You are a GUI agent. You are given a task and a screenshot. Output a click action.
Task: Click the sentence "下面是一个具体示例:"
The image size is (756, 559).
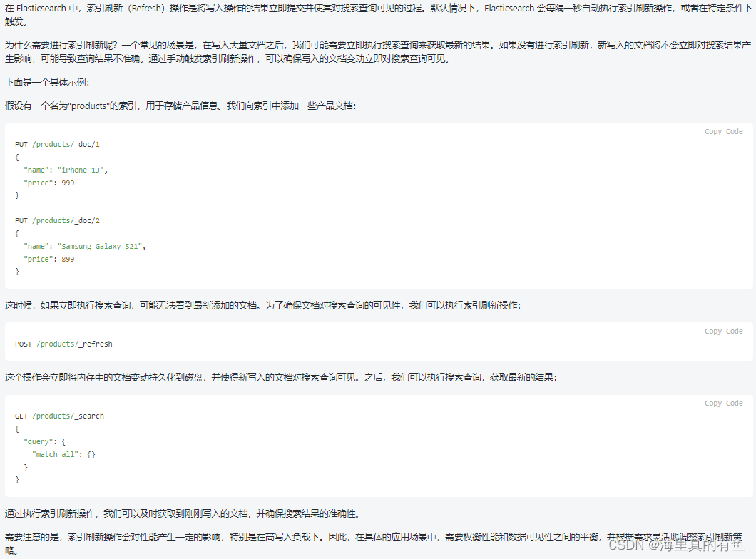pyautogui.click(x=47, y=82)
